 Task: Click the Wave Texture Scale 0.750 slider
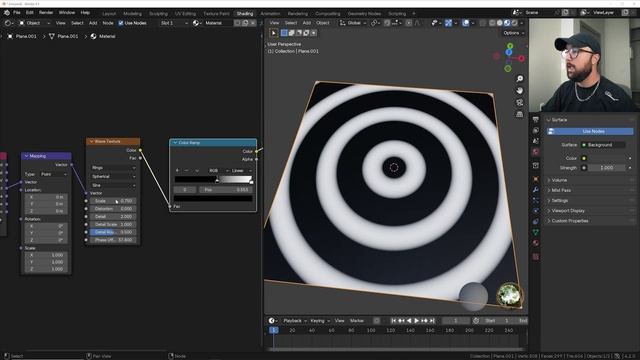(x=113, y=201)
